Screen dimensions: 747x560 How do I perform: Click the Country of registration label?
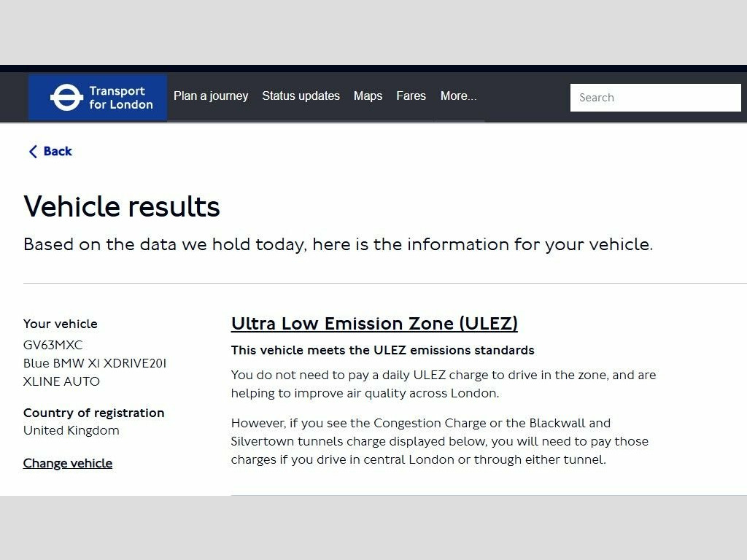point(94,413)
